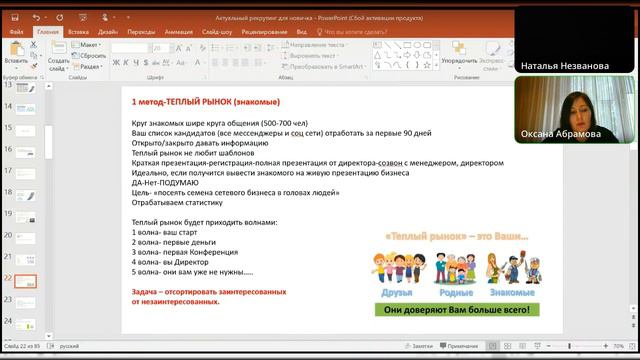The height and width of the screenshot is (360, 640).
Task: Start slideshow from beginning via quick access icon
Action: tap(83, 18)
